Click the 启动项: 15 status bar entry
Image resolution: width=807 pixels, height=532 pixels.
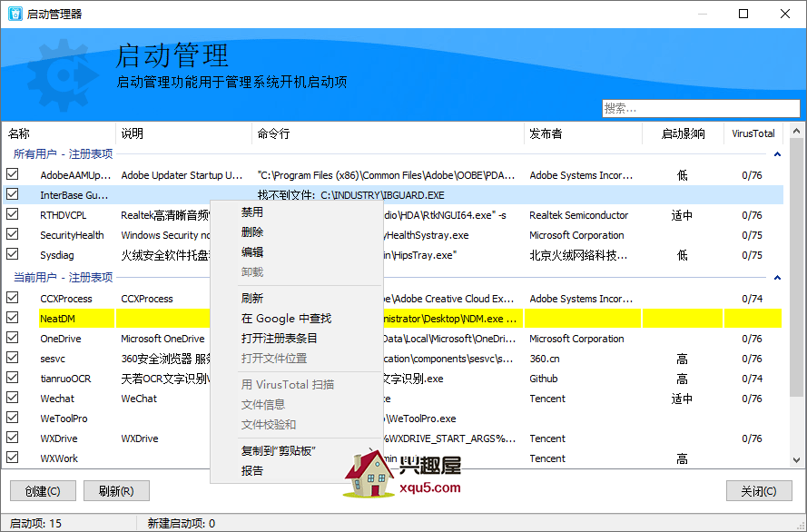coord(36,523)
